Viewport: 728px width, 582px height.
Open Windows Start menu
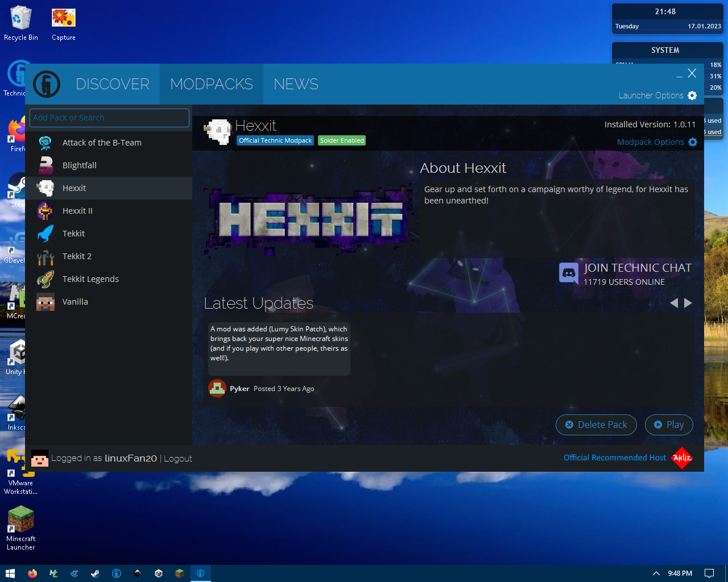[10, 573]
